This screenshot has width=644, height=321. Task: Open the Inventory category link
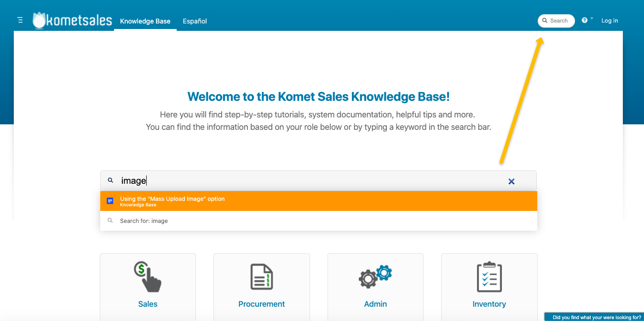(489, 304)
